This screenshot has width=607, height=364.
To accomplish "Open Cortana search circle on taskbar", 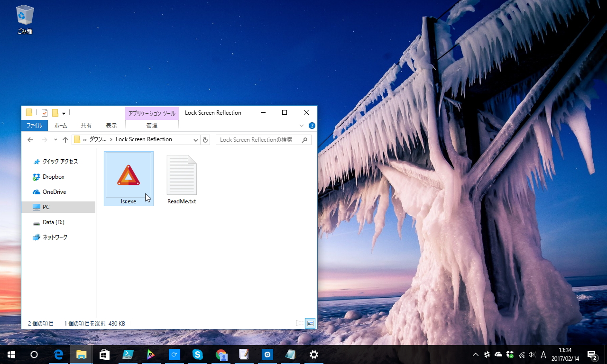I will pyautogui.click(x=34, y=355).
